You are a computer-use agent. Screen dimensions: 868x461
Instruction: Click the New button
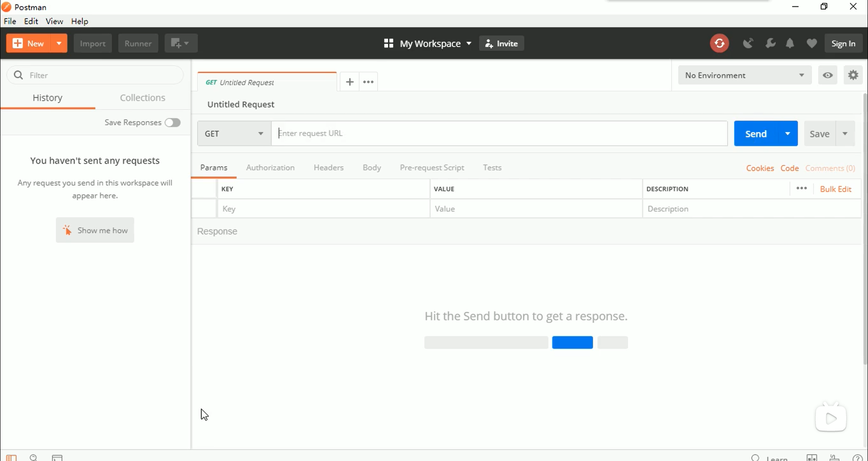pyautogui.click(x=29, y=43)
